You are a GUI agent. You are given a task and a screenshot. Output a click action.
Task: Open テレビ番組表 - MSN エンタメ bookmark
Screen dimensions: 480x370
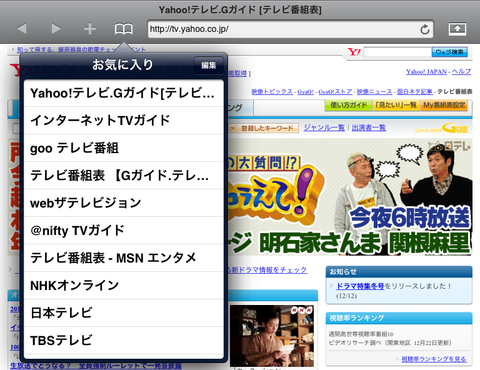pos(124,258)
